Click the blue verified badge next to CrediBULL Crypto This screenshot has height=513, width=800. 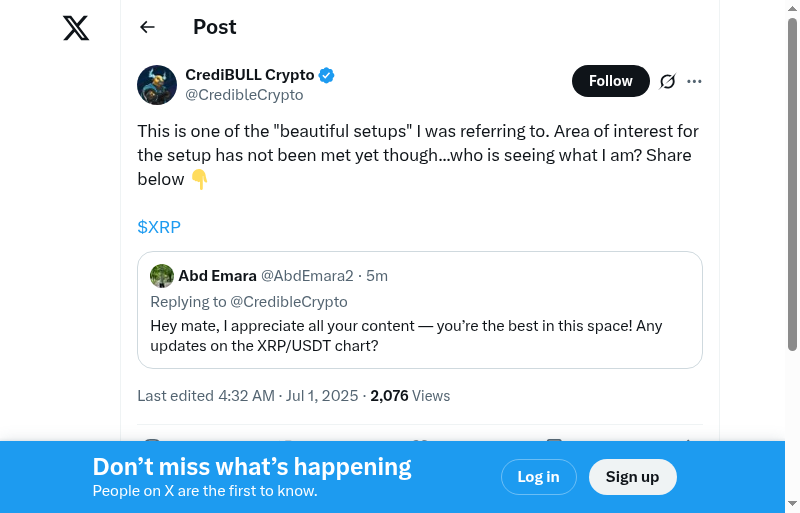click(x=327, y=76)
